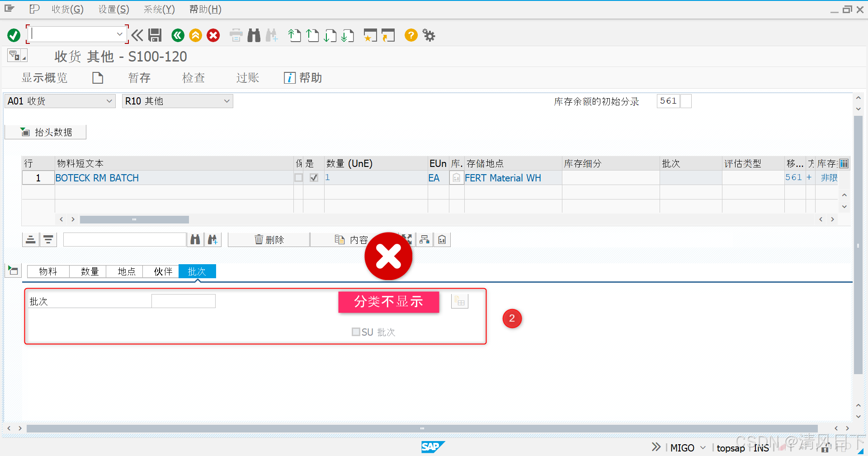Click the green Enter checkmark icon
868x456 pixels.
[x=14, y=35]
